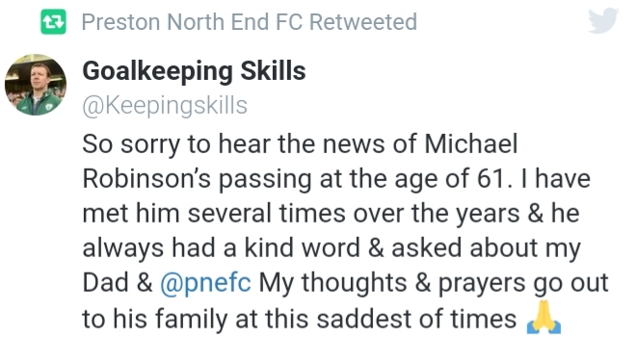
Task: Click the word news in the tweet
Action: (x=354, y=144)
